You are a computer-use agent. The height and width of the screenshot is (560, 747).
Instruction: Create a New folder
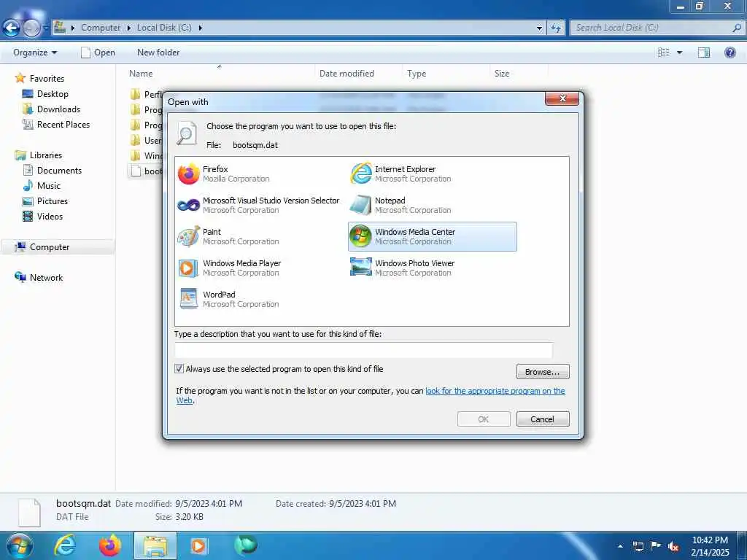click(158, 52)
